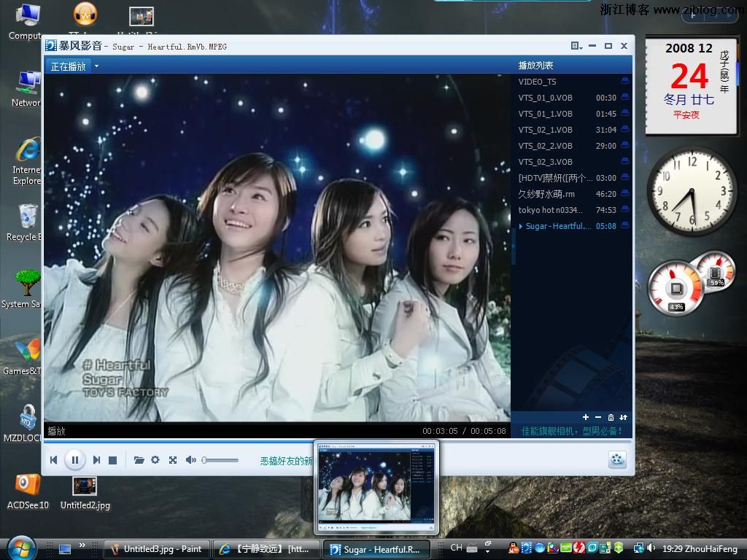This screenshot has height=560, width=747.
Task: Open the Windows Start orb
Action: (21, 548)
